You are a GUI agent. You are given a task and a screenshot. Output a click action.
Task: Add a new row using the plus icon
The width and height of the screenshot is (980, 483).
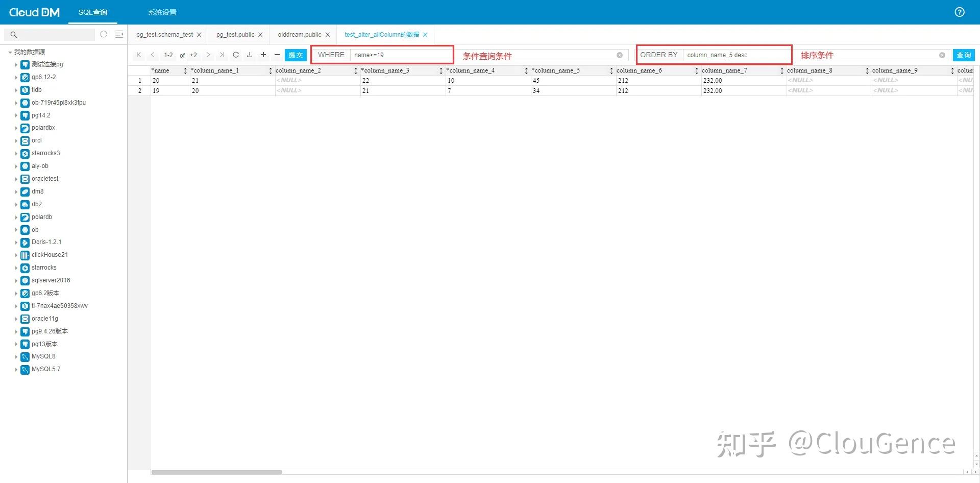[x=263, y=55]
